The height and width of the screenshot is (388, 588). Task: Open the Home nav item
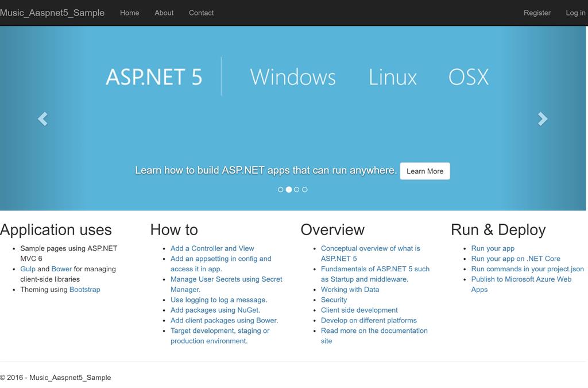(x=129, y=13)
